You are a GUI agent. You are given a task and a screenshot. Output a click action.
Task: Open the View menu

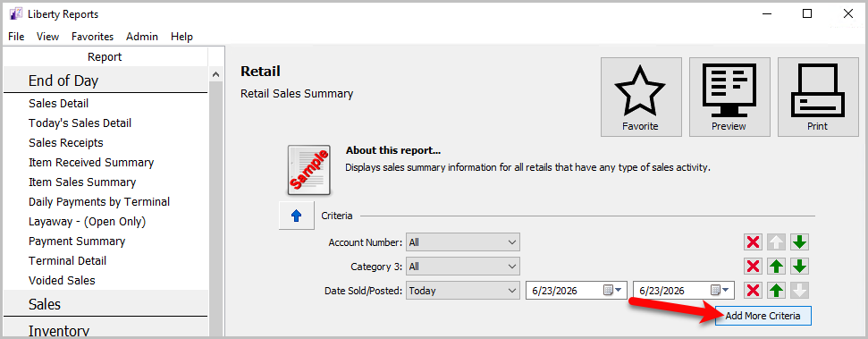[x=47, y=37]
